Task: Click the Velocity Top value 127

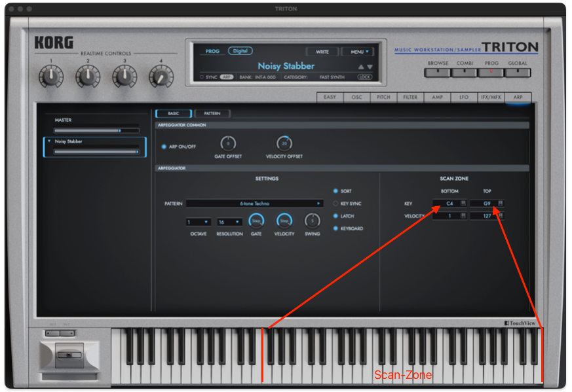Action: 487,216
